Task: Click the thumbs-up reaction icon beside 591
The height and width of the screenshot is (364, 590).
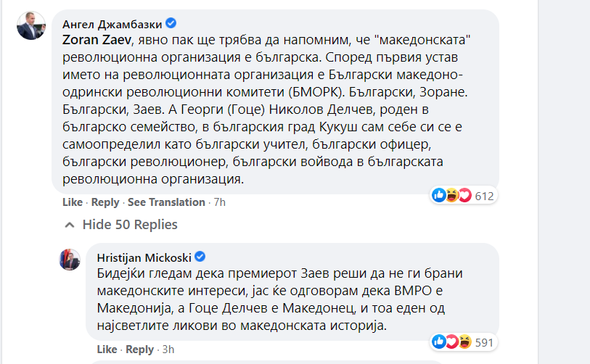Action: (x=438, y=341)
